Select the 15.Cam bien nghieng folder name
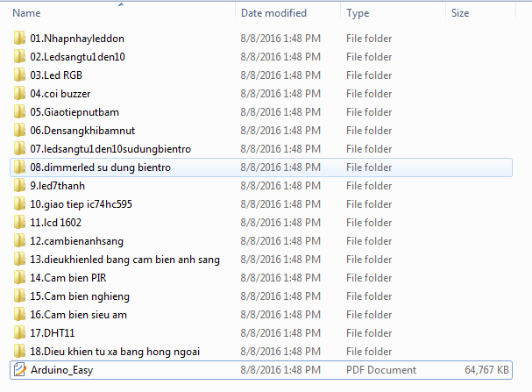Screen dimensions: 532x392 (x=80, y=296)
